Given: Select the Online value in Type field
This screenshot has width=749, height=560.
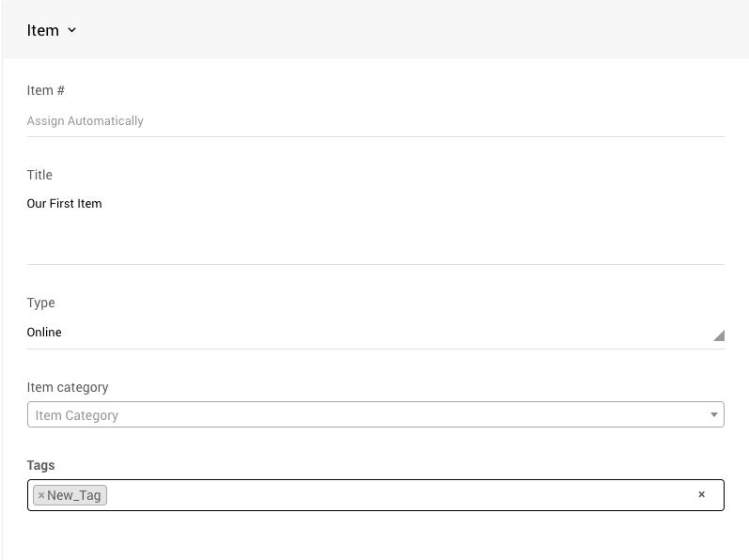Looking at the screenshot, I should tap(44, 332).
